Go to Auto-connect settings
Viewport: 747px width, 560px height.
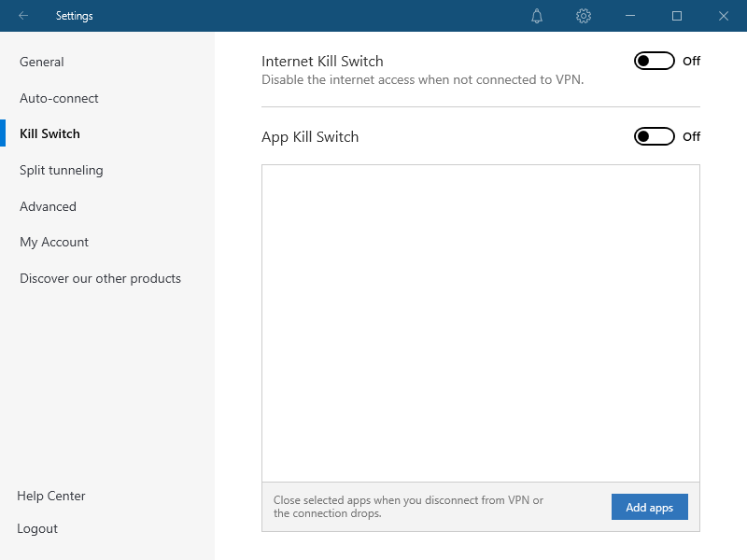point(59,98)
